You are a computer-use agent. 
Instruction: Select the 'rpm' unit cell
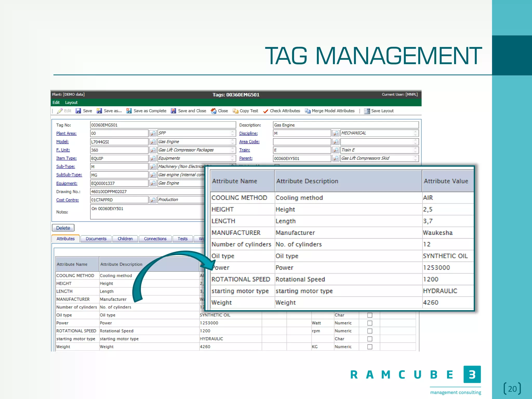click(x=322, y=331)
